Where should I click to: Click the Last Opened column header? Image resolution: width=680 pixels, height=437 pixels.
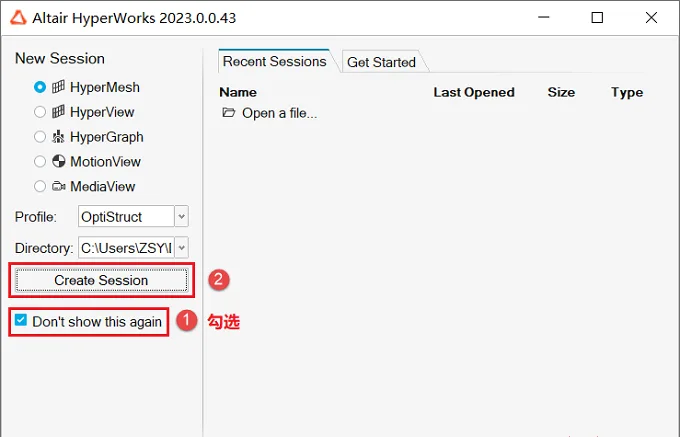pos(474,92)
